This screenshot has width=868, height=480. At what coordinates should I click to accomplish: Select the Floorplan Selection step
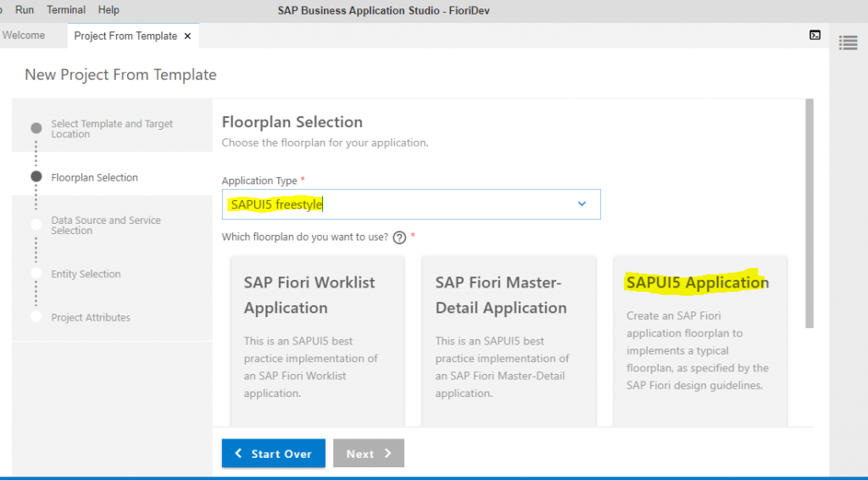94,177
